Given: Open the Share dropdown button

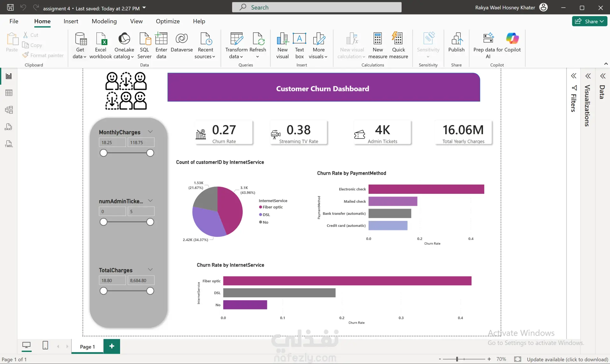Looking at the screenshot, I should [x=590, y=21].
